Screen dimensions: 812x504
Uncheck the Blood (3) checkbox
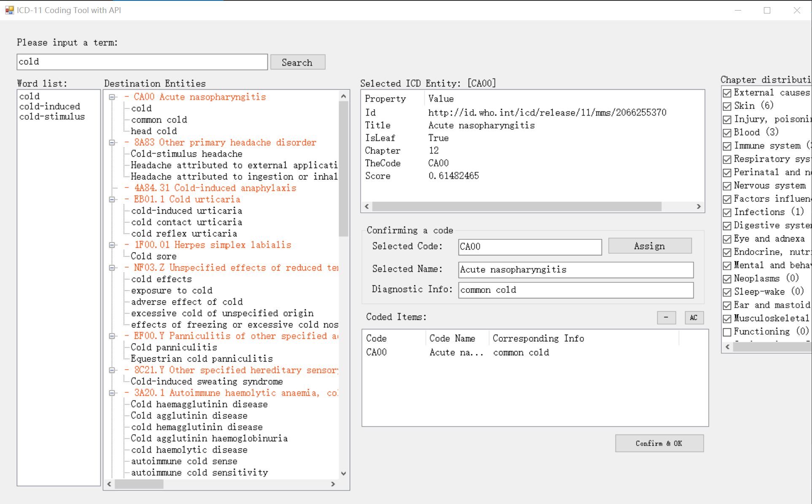coord(727,133)
